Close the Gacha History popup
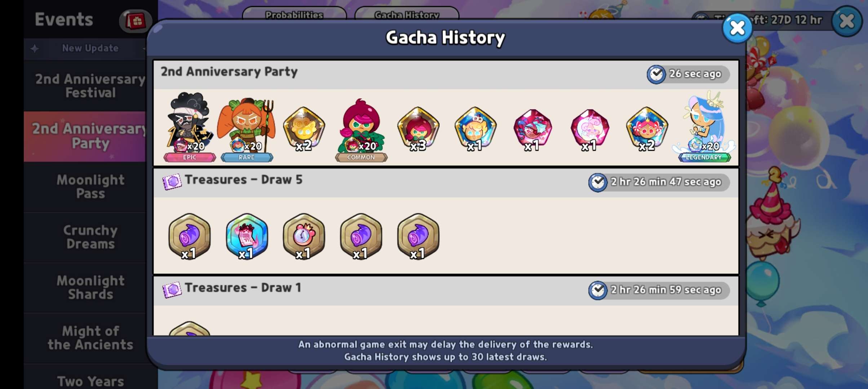868x389 pixels. [737, 28]
